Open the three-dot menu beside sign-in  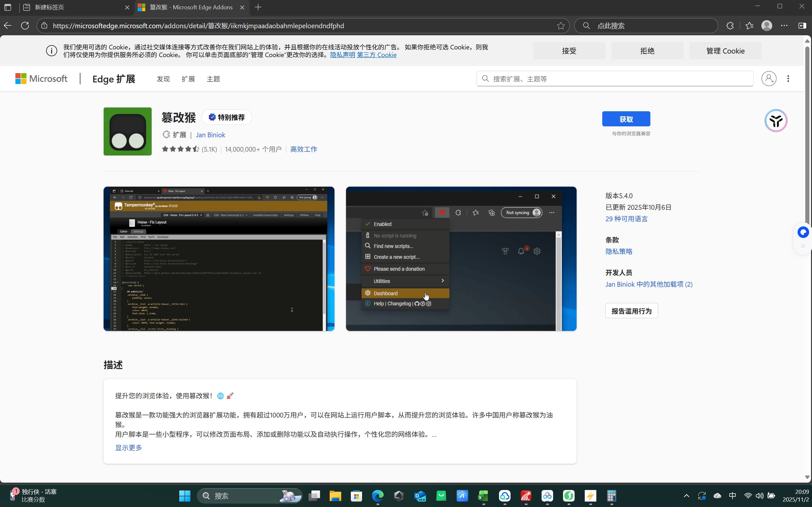[x=788, y=79]
